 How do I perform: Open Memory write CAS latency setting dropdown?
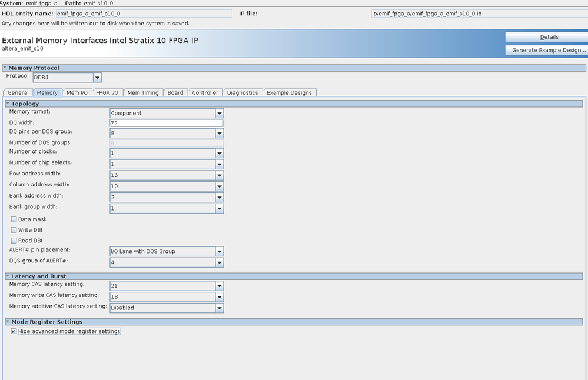[220, 297]
